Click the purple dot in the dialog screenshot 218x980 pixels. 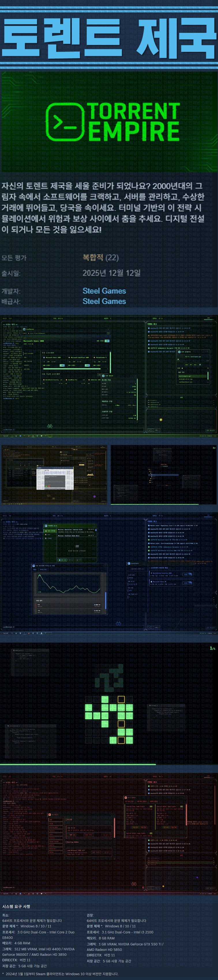click(x=95, y=496)
